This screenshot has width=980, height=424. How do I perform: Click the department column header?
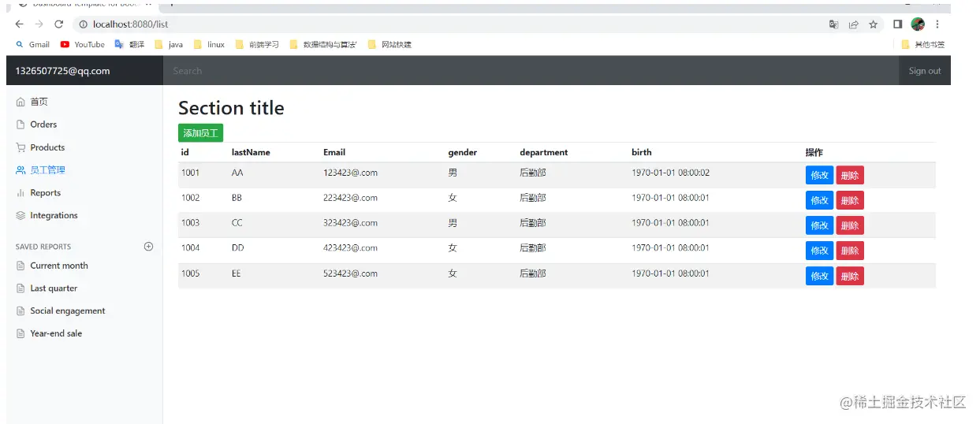543,152
